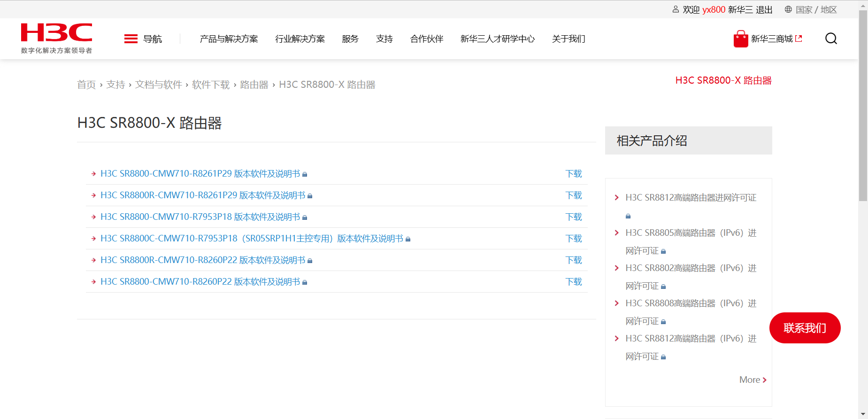Open the hamburger 导航 menu icon
The width and height of the screenshot is (868, 419).
point(131,39)
